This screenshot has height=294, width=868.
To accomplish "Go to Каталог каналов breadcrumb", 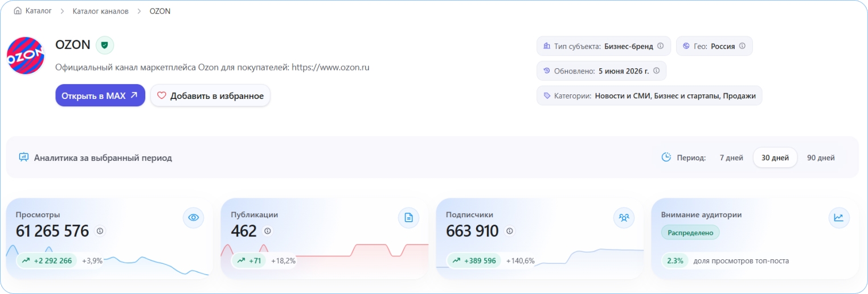I will pos(101,11).
